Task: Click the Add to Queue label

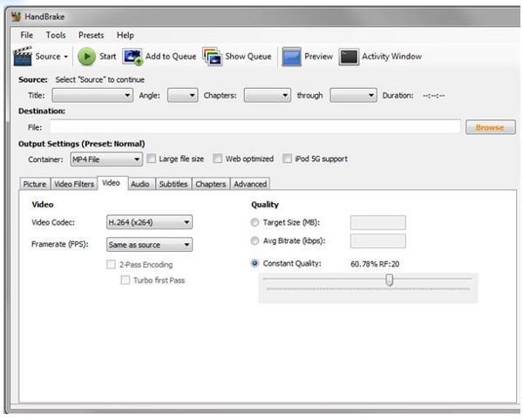Action: pos(171,57)
